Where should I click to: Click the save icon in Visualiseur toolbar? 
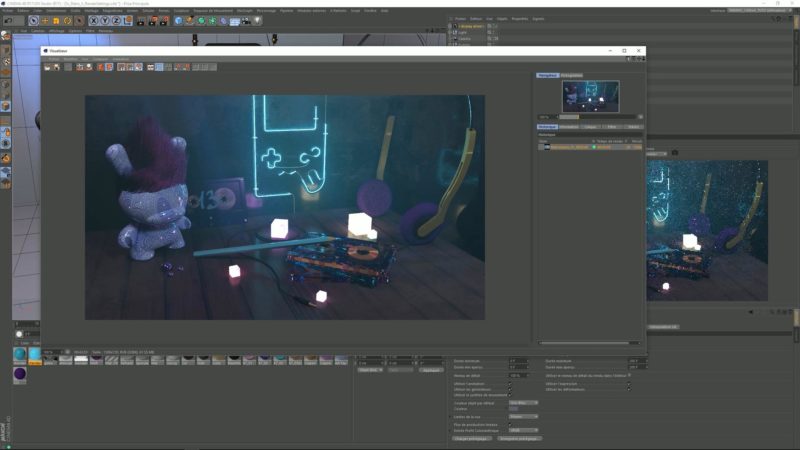pyautogui.click(x=56, y=67)
